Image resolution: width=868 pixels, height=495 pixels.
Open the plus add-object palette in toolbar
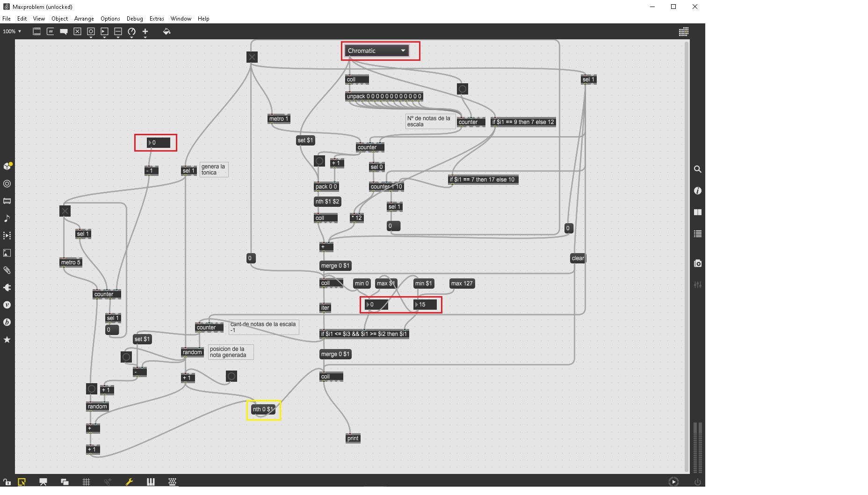(x=145, y=31)
